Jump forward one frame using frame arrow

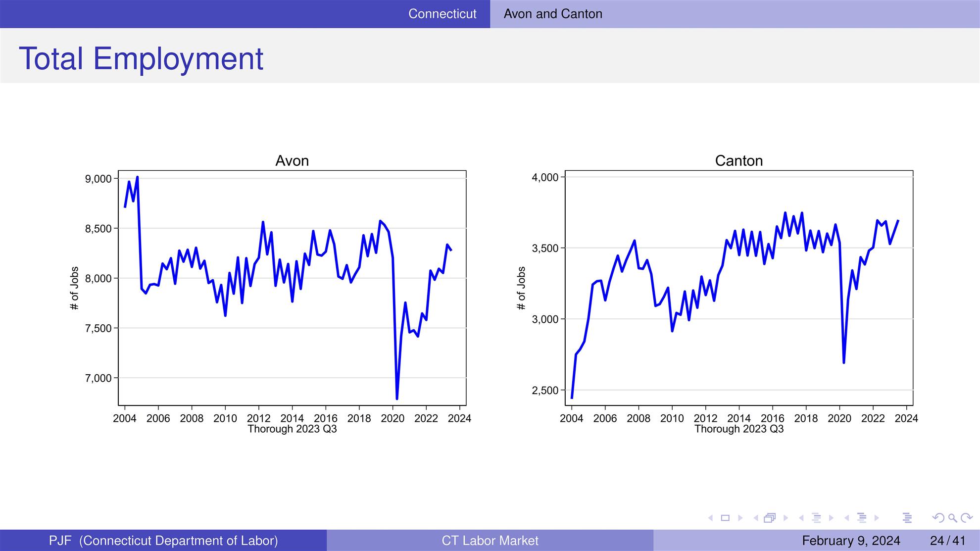pos(785,518)
